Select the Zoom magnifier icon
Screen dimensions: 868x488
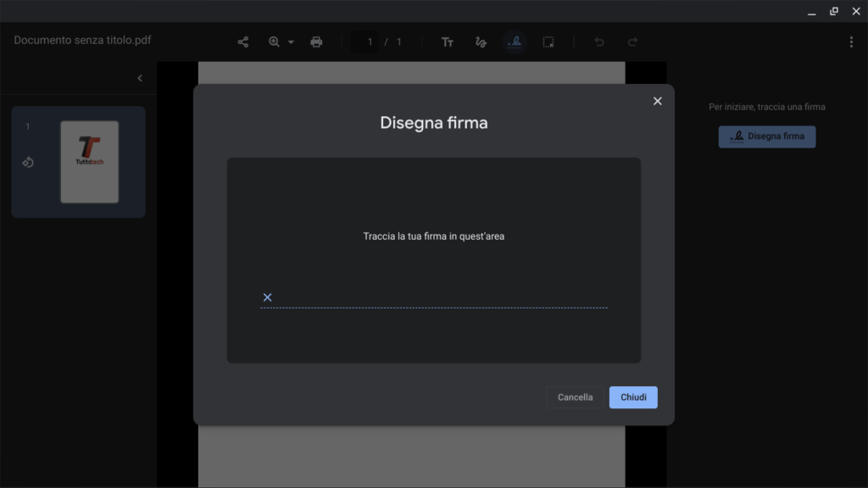coord(274,41)
